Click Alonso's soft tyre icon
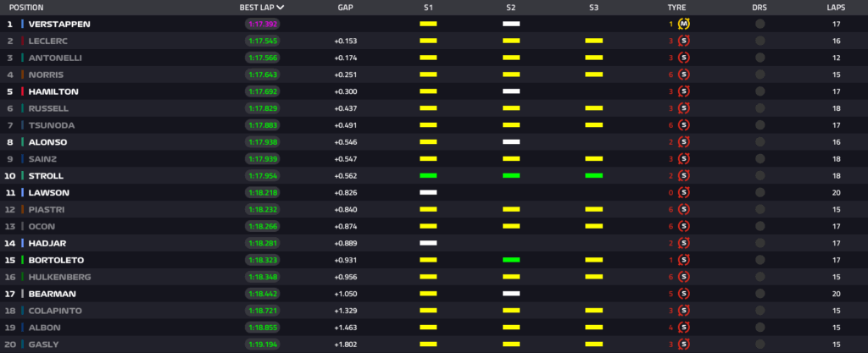The height and width of the screenshot is (353, 868). 684,142
